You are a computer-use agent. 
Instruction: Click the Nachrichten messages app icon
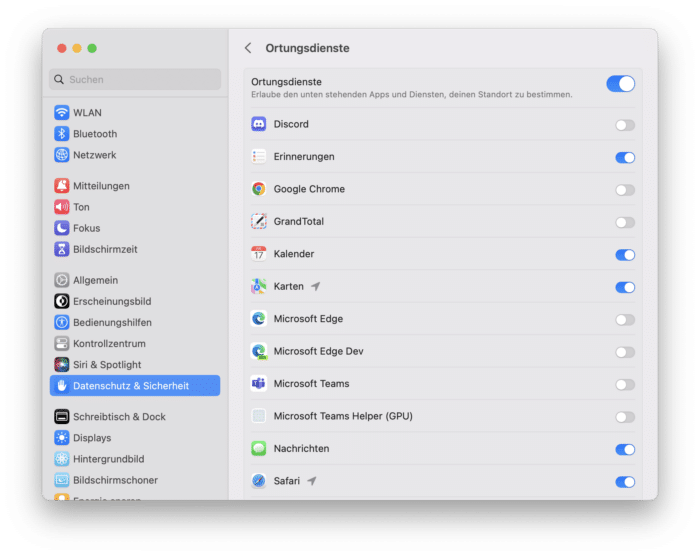pos(258,448)
